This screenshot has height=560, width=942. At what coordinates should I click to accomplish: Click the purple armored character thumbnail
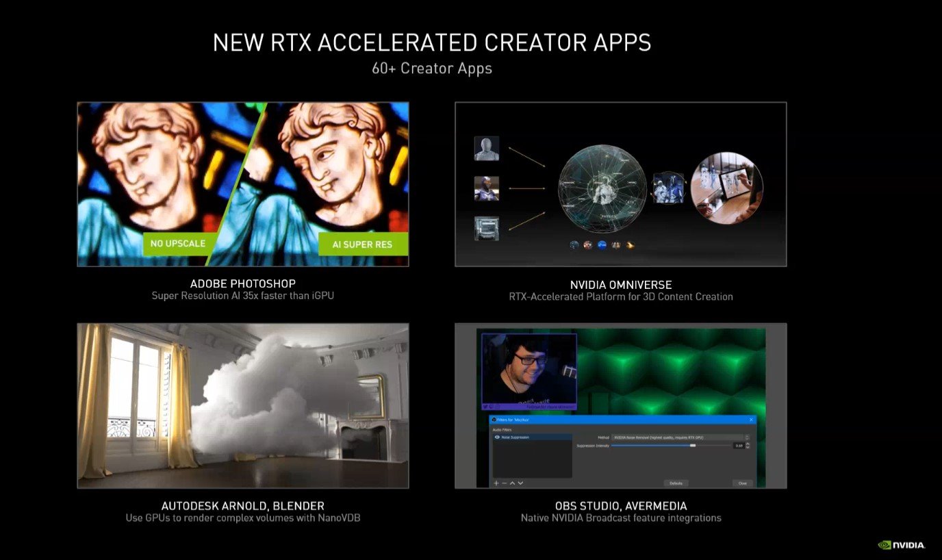click(487, 188)
